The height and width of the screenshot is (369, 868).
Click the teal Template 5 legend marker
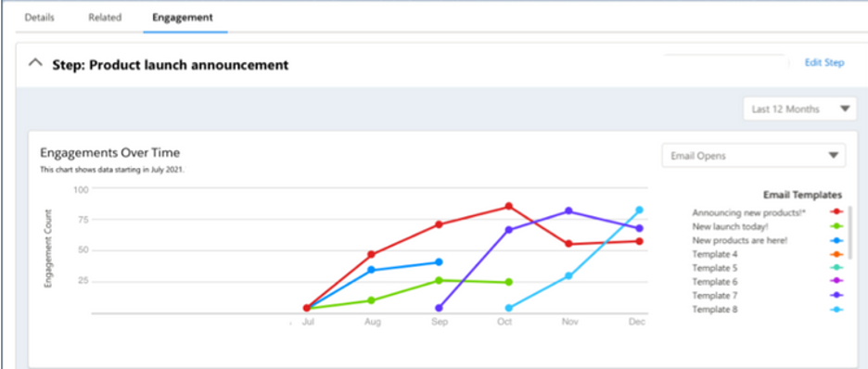coord(836,268)
